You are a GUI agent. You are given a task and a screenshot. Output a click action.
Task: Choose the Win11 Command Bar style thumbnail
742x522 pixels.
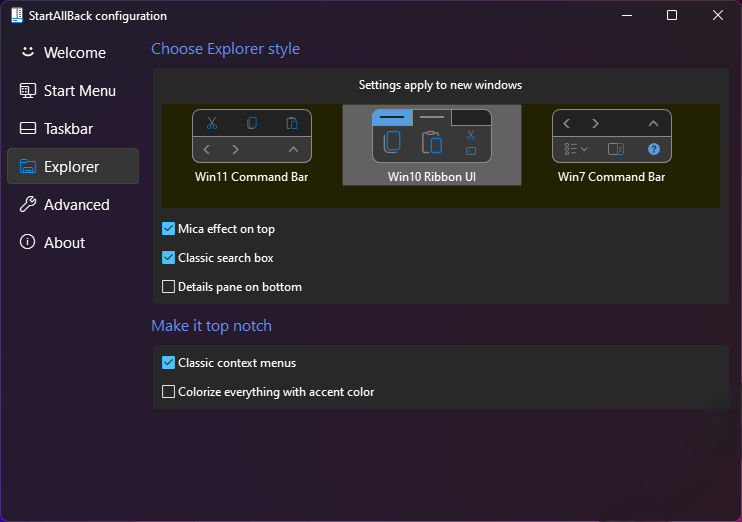pos(252,136)
